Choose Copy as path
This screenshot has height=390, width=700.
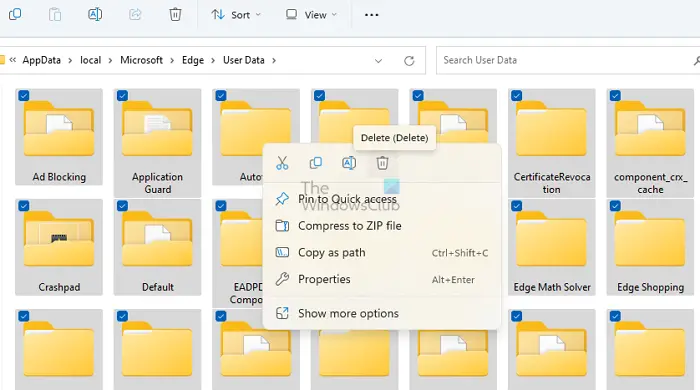382,252
